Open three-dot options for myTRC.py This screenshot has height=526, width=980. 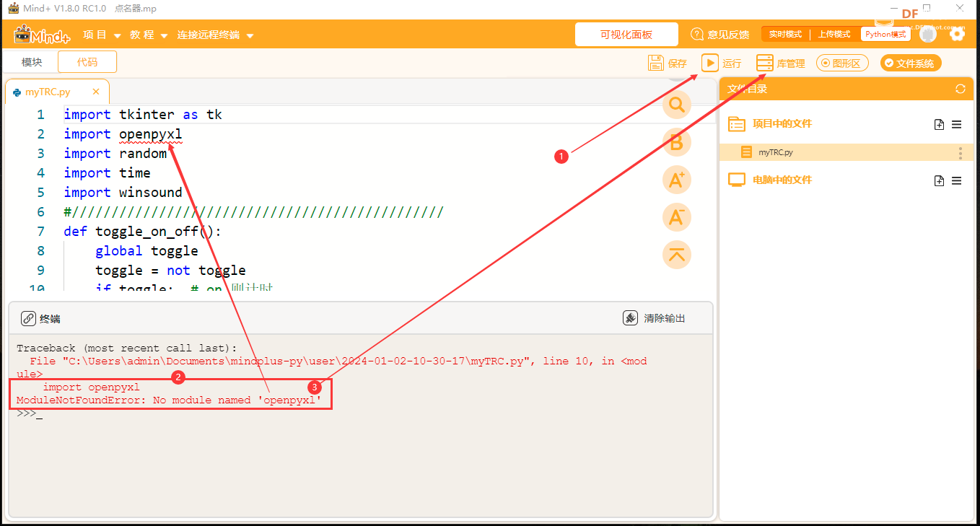coord(960,152)
